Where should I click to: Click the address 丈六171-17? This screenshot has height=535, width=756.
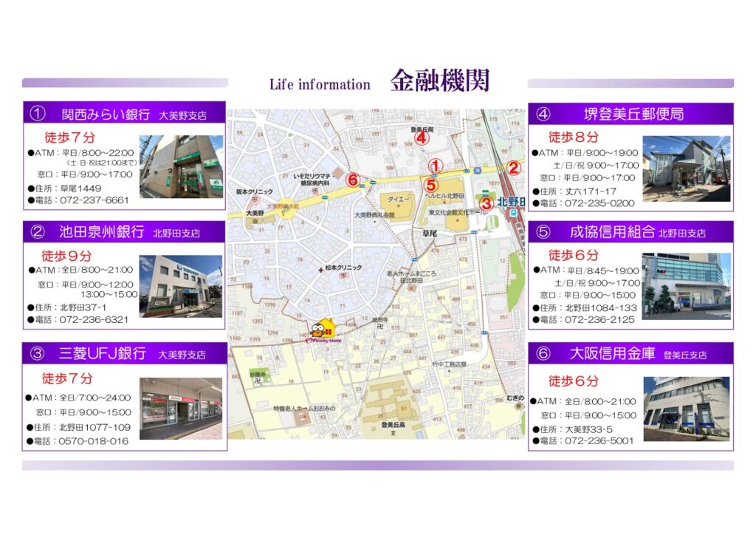(591, 191)
